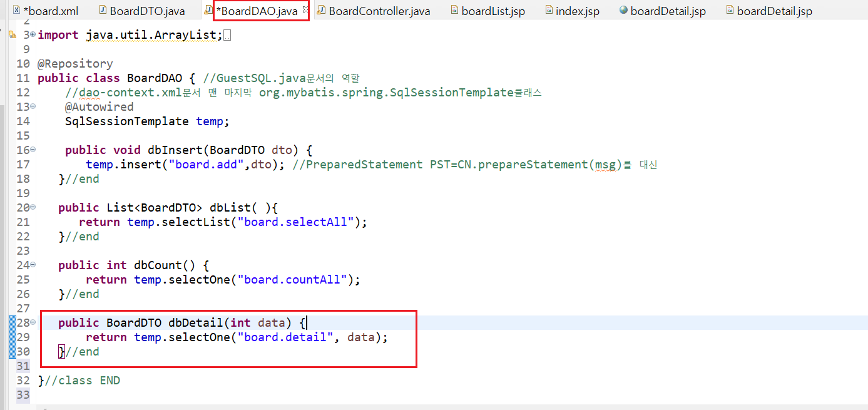This screenshot has height=410, width=868.
Task: Switch to BoardController.java tab
Action: coord(374,11)
